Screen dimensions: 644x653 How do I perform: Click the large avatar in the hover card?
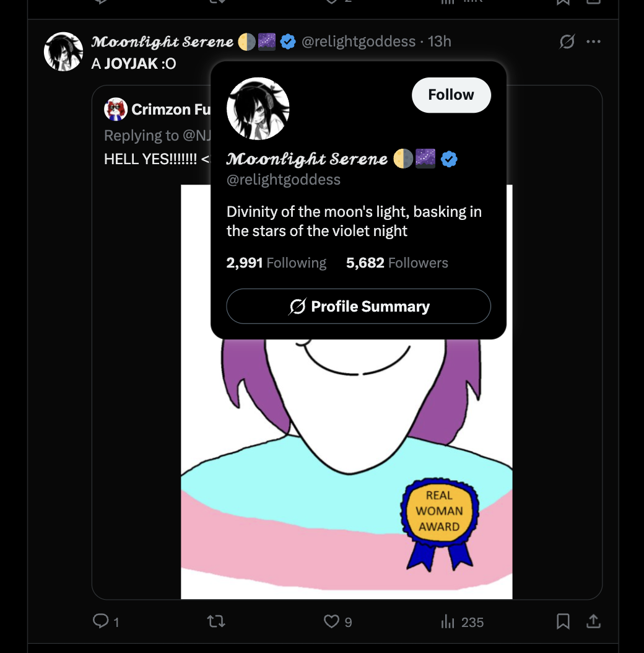(258, 108)
